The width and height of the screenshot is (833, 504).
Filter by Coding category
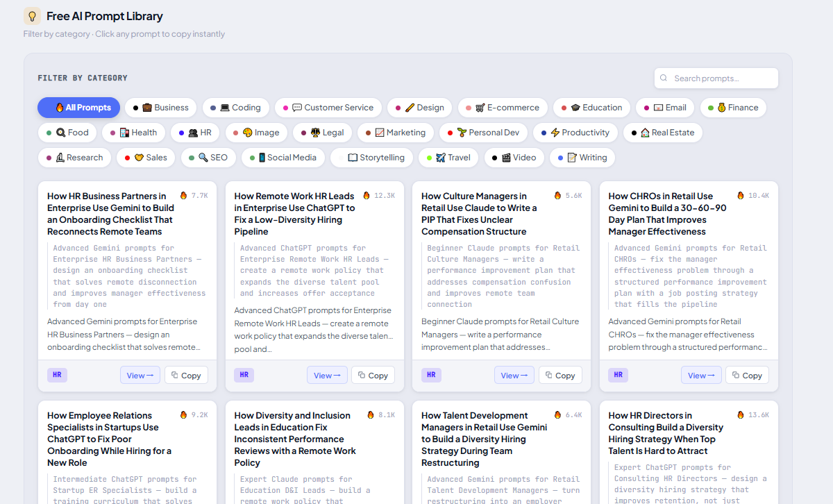[x=236, y=108]
